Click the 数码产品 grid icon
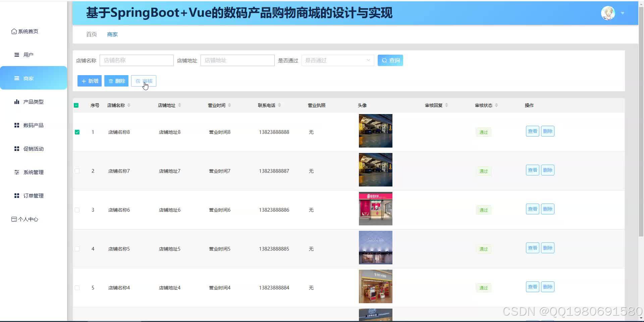644x322 pixels. click(17, 125)
